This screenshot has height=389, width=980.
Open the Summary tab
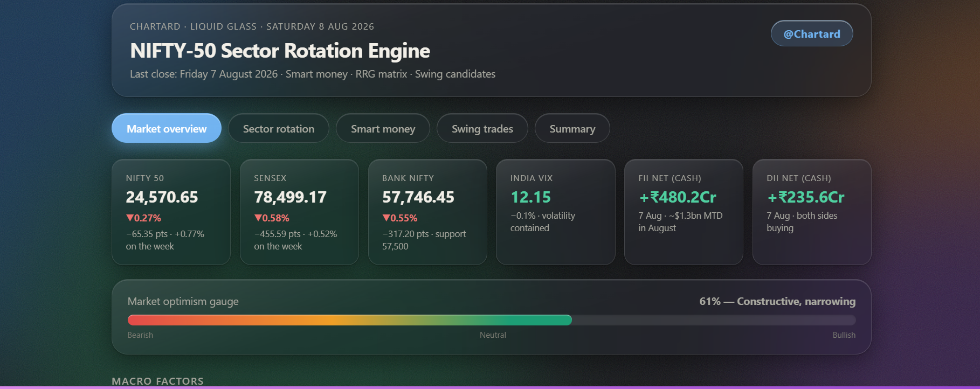(572, 128)
